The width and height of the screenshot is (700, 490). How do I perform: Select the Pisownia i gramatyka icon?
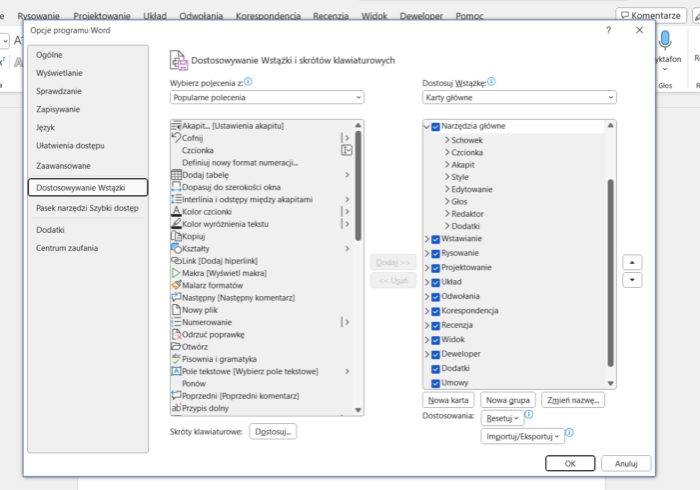pyautogui.click(x=176, y=359)
